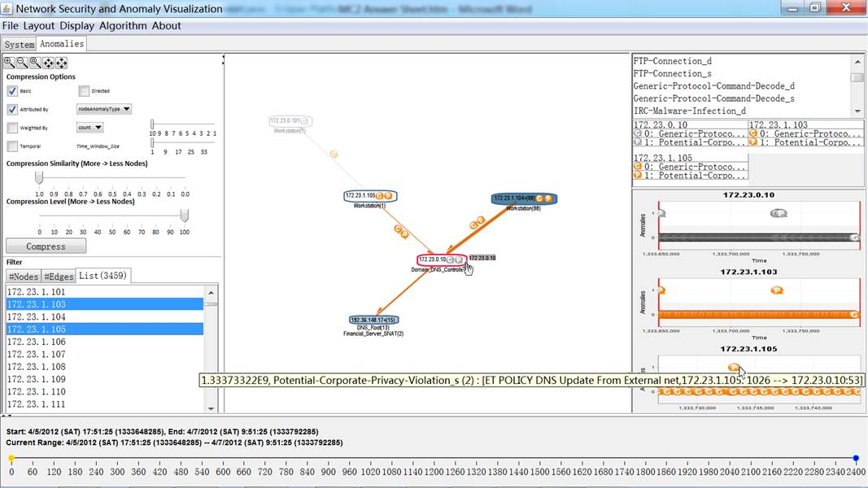Click the zoom in magnifier tool
The width and height of the screenshot is (868, 488).
coord(10,63)
